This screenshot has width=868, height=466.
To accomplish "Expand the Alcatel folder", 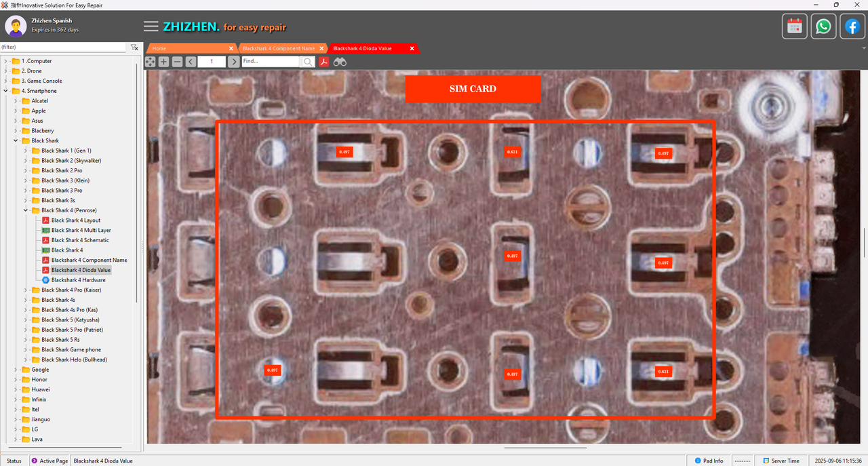I will click(x=16, y=101).
